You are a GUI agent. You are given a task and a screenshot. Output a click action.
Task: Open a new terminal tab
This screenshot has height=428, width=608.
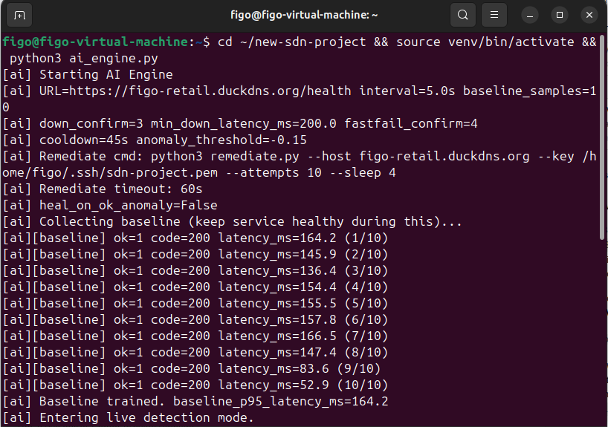pyautogui.click(x=19, y=15)
